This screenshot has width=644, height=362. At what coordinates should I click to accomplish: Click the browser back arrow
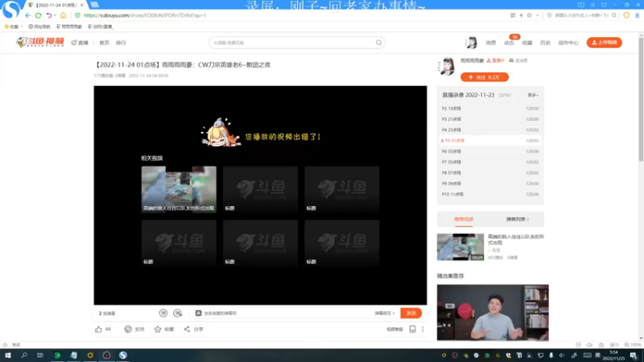click(27, 15)
